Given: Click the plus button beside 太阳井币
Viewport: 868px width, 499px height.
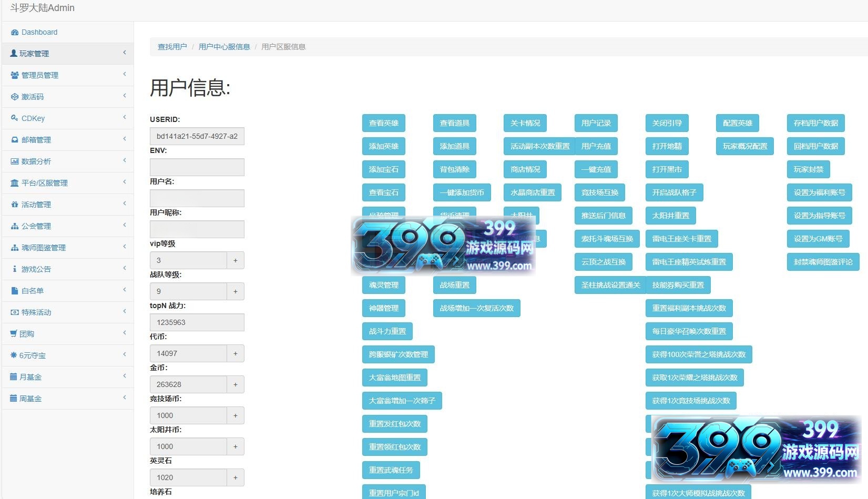Looking at the screenshot, I should click(x=236, y=446).
